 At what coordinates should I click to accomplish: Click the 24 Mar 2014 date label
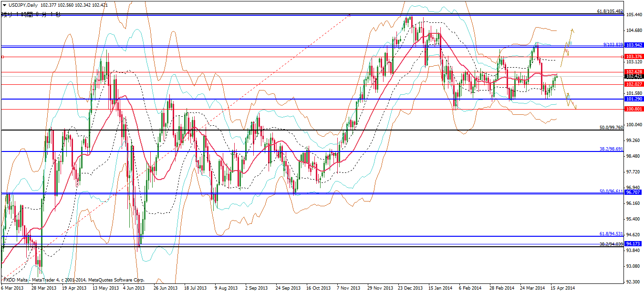(x=532, y=288)
